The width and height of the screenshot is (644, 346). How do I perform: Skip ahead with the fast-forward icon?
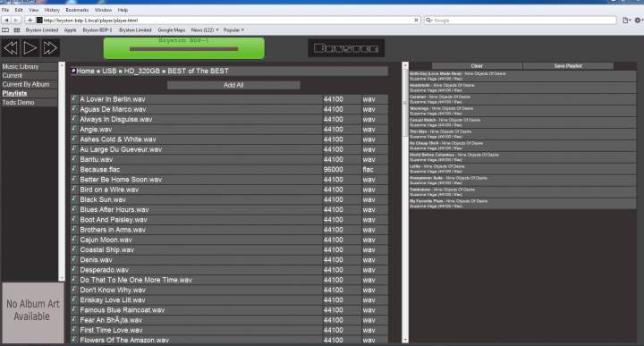point(50,48)
